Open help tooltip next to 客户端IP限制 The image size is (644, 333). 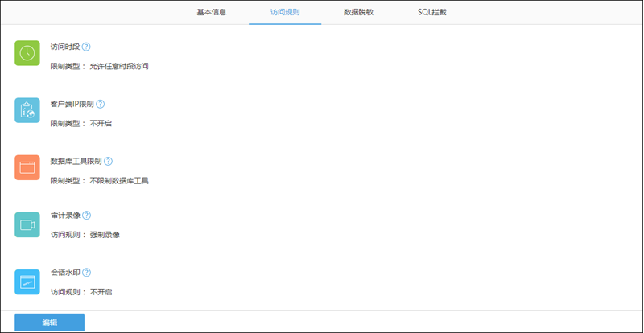[101, 104]
